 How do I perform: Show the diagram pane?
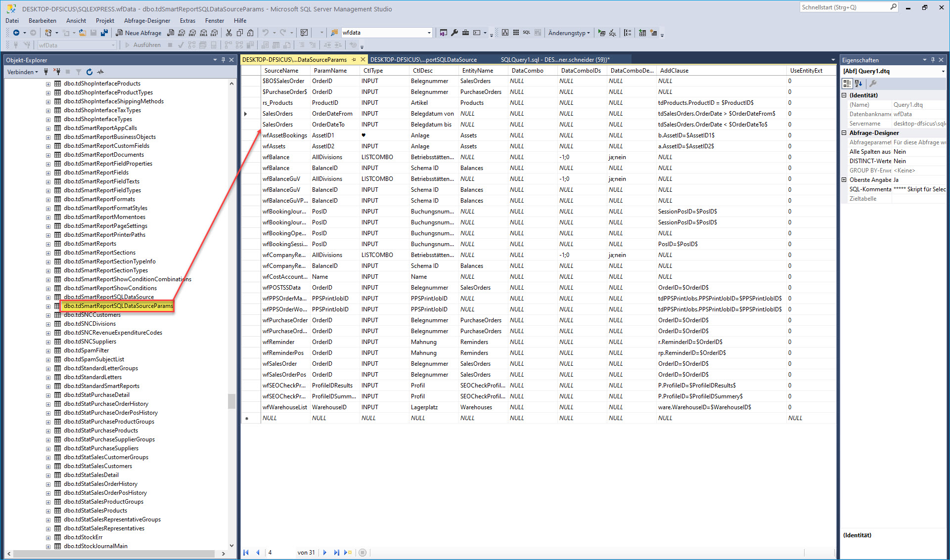click(x=505, y=33)
